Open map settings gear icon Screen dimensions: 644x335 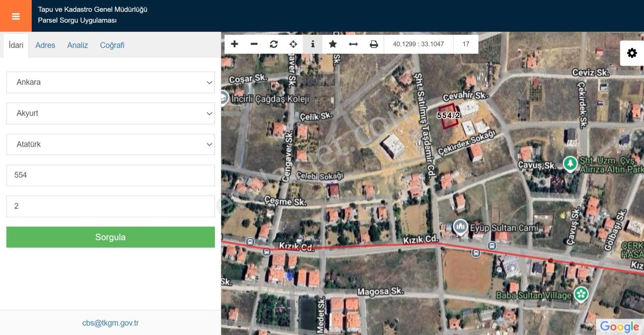632,53
